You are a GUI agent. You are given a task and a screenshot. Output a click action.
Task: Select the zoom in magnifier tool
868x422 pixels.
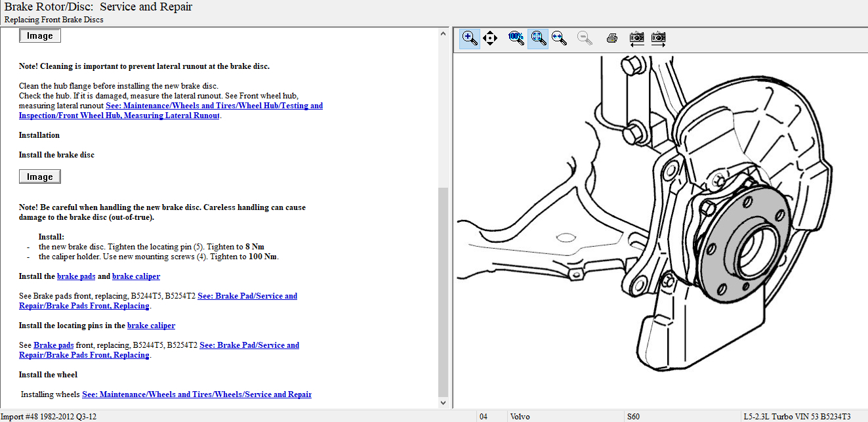[470, 38]
